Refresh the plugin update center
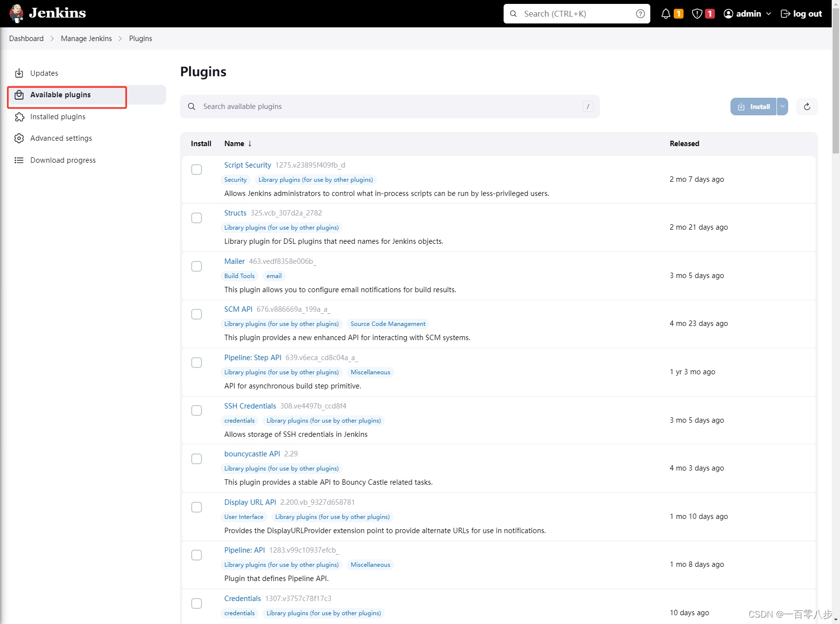This screenshot has height=624, width=840. click(807, 106)
